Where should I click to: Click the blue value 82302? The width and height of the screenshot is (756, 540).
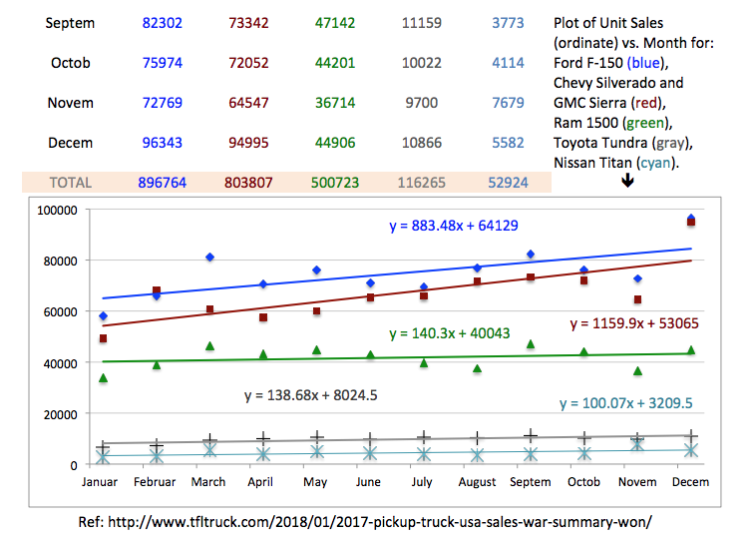point(162,23)
